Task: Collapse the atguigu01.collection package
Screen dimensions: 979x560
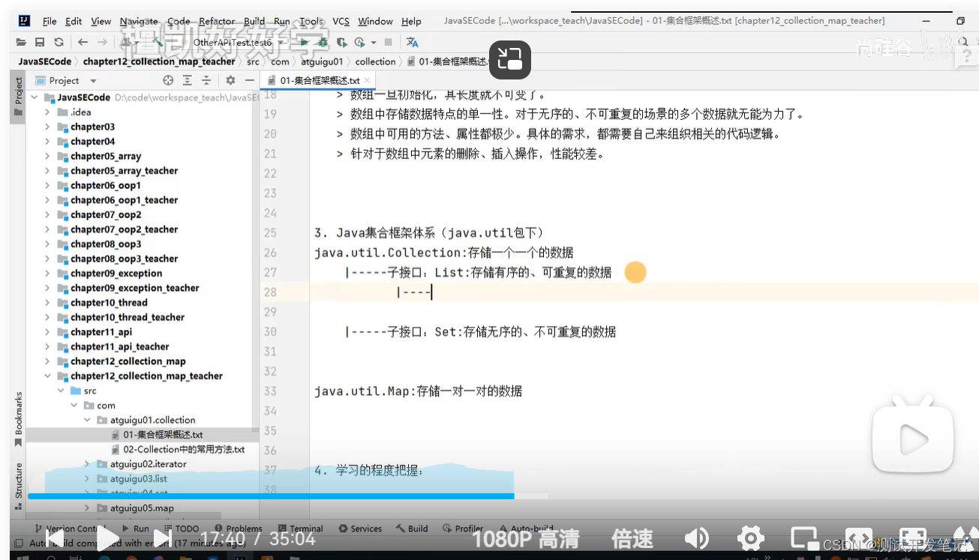Action: tap(87, 420)
